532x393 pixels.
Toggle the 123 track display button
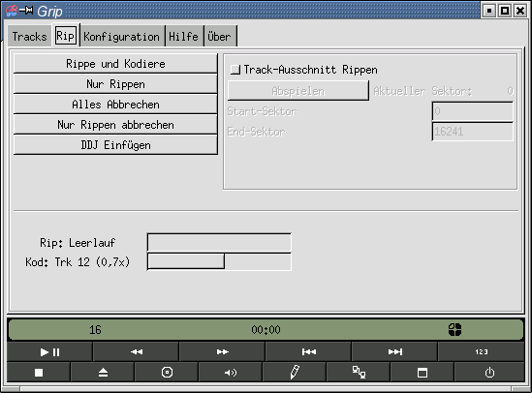[x=481, y=351]
